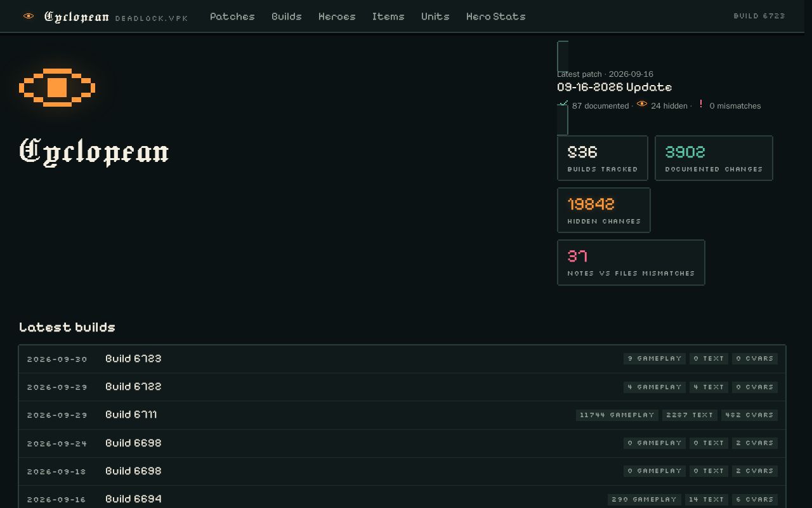Open the Patches nav item
Screen dimensions: 812x508
232,17
